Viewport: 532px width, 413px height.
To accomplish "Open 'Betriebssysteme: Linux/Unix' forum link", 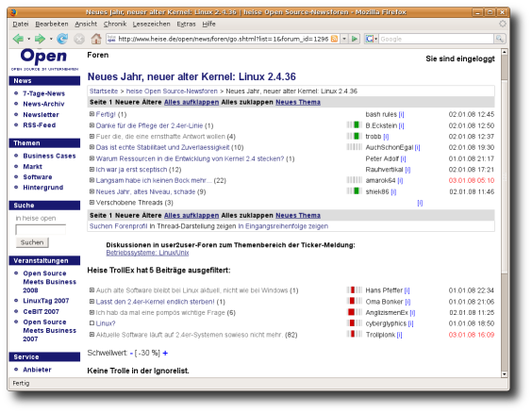I will (147, 253).
